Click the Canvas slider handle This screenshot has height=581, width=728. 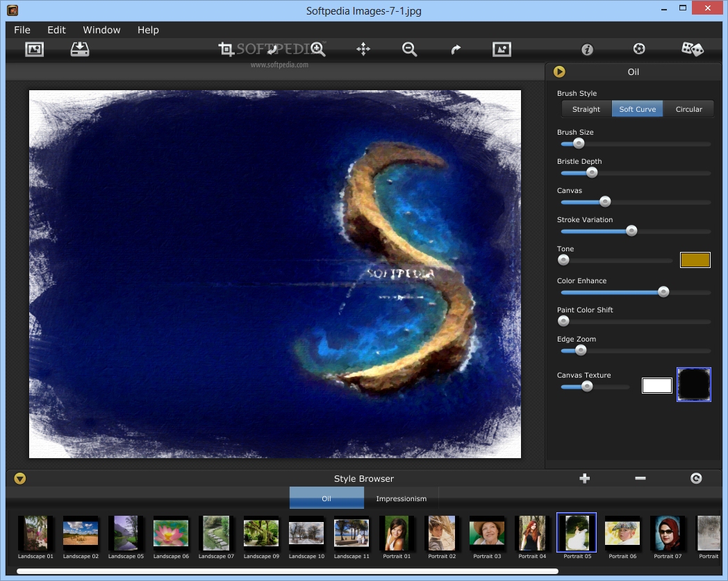coord(605,202)
